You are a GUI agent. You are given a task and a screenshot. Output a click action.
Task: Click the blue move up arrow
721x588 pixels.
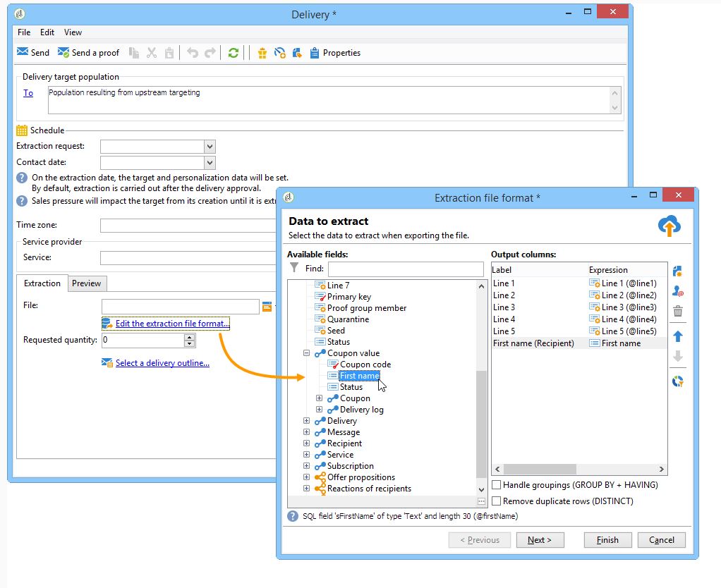(678, 336)
